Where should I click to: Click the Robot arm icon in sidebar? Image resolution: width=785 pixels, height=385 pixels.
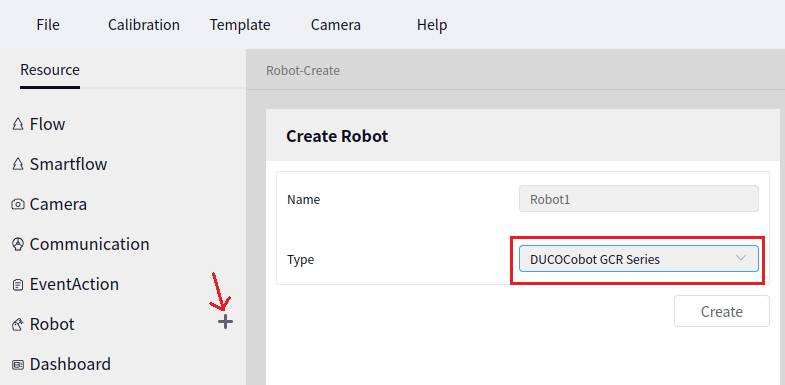[18, 325]
